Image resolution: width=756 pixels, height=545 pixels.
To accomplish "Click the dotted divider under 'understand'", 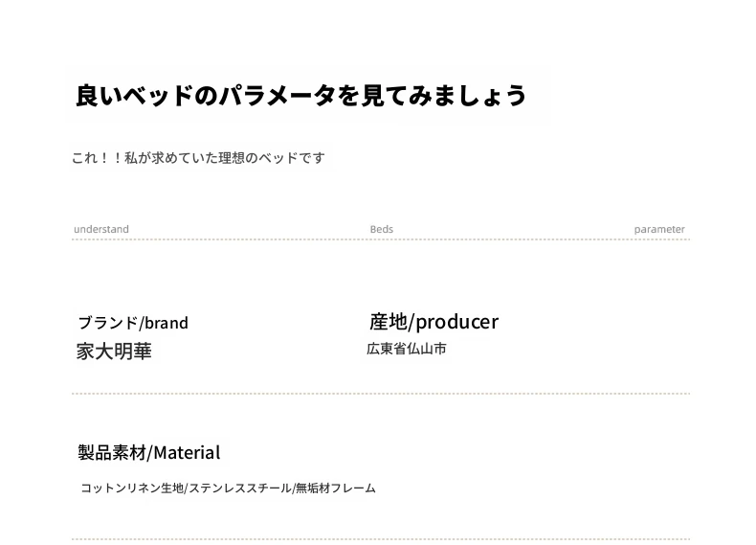I will pos(381,238).
